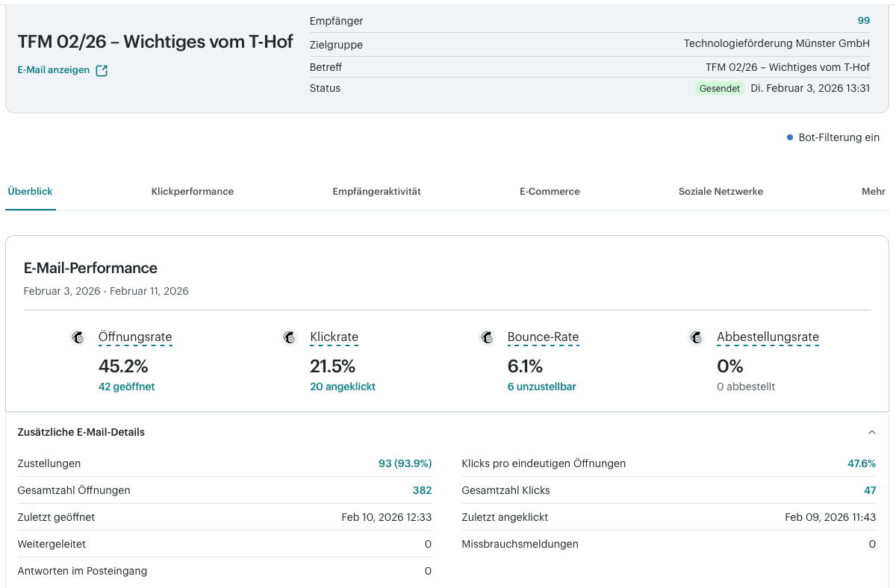Viewport: 896px width, 588px height.
Task: Click the external link icon beside E-Mail anzeigen
Action: (x=102, y=71)
